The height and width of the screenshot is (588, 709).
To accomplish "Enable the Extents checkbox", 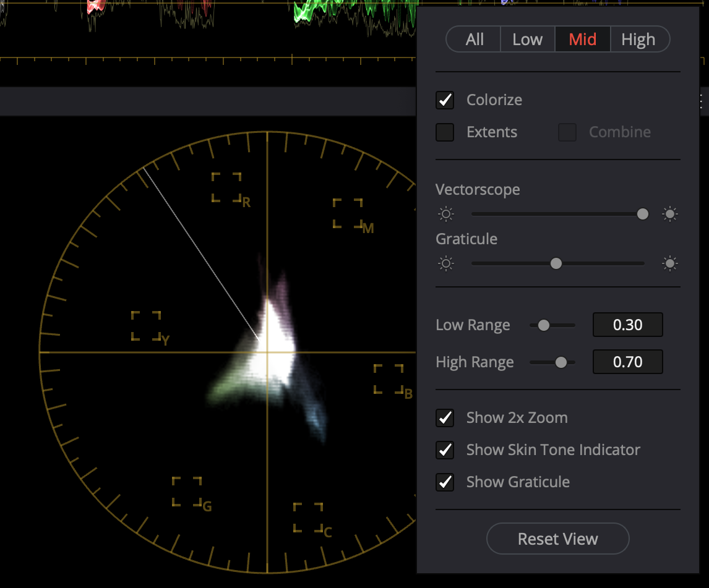I will click(445, 132).
